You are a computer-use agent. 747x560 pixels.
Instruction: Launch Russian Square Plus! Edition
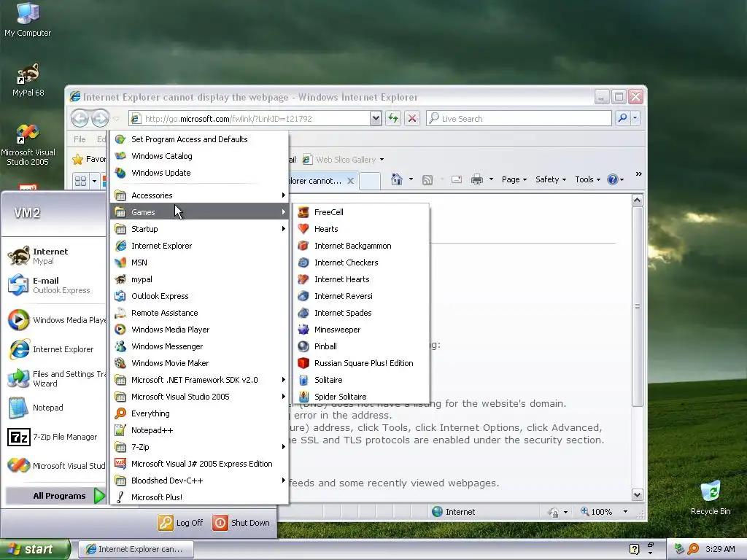click(x=361, y=363)
